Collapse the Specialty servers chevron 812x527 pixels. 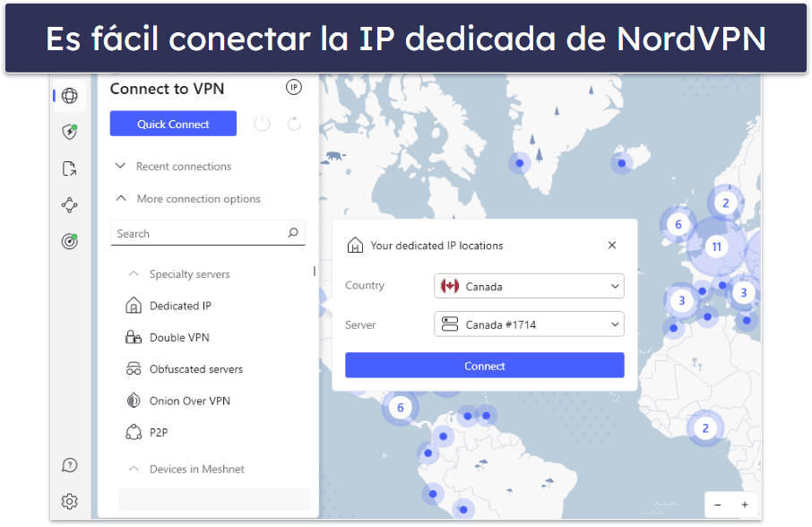134,274
